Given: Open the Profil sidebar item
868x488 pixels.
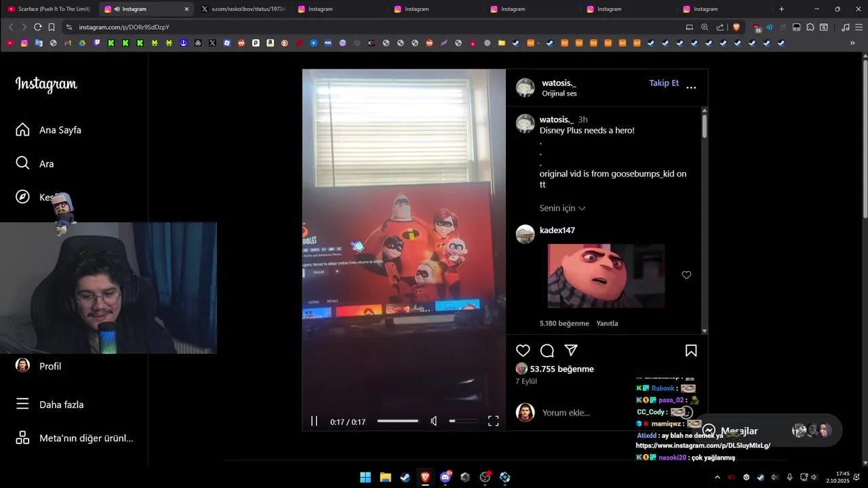Looking at the screenshot, I should point(38,366).
